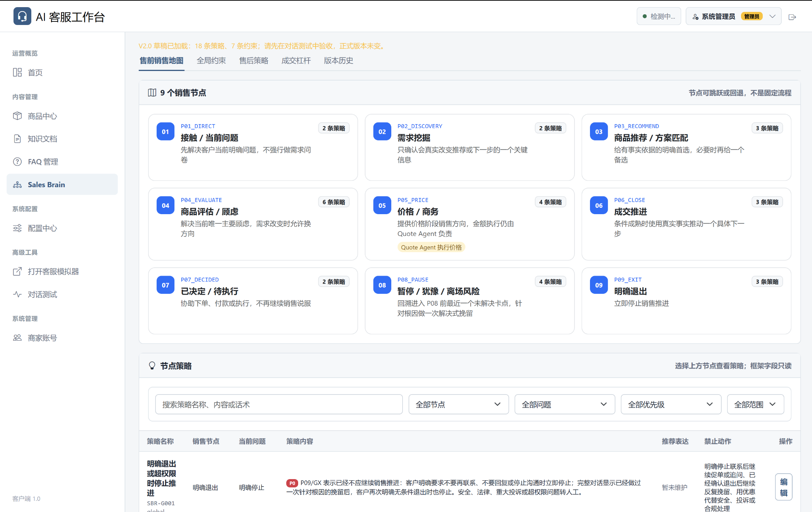Screen dimensions: 812x512
Task: Click the 检测中... status button
Action: 659,16
